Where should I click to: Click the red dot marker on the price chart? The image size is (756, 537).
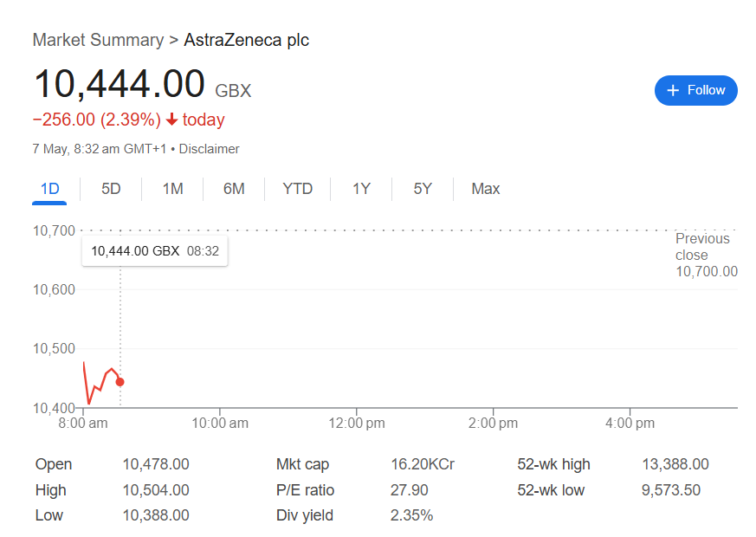120,382
